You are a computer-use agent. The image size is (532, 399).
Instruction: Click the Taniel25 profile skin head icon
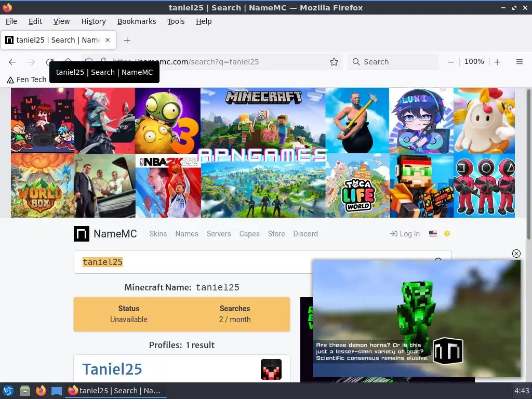click(x=271, y=369)
